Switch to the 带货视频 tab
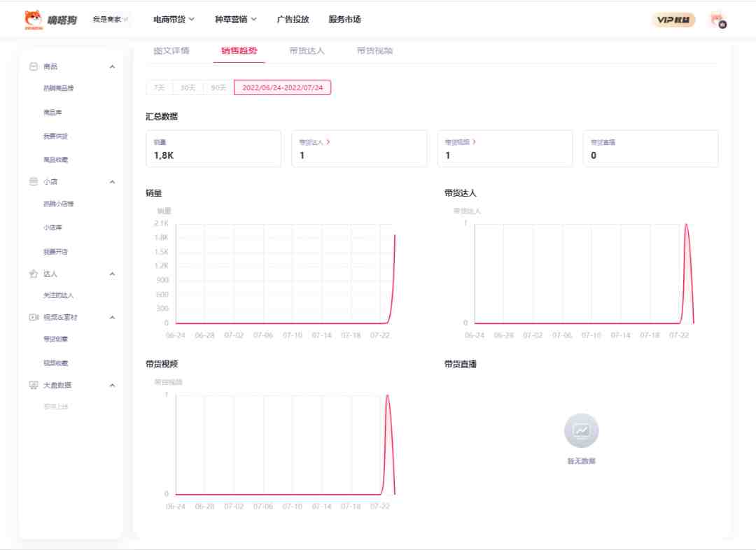Image resolution: width=756 pixels, height=550 pixels. coord(374,50)
